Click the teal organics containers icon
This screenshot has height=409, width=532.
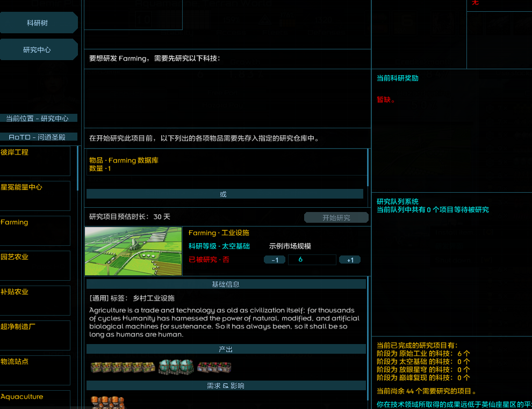(x=176, y=367)
